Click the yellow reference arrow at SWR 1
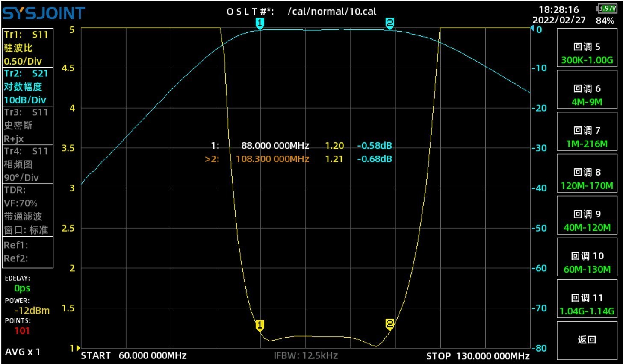The image size is (623, 364). 77,348
